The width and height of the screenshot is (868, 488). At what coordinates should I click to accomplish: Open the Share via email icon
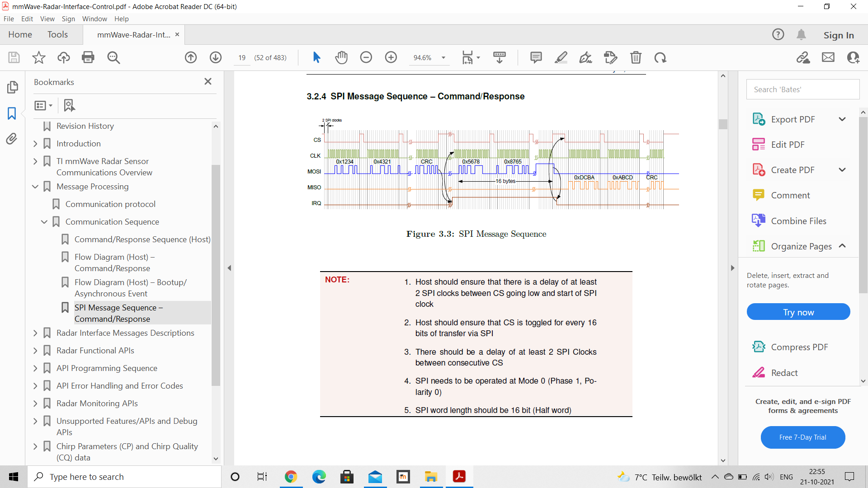tap(828, 57)
